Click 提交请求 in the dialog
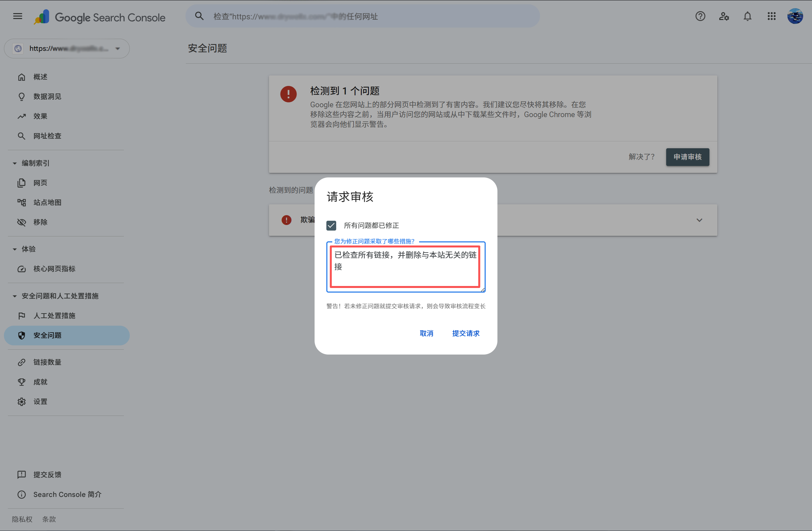 tap(466, 333)
